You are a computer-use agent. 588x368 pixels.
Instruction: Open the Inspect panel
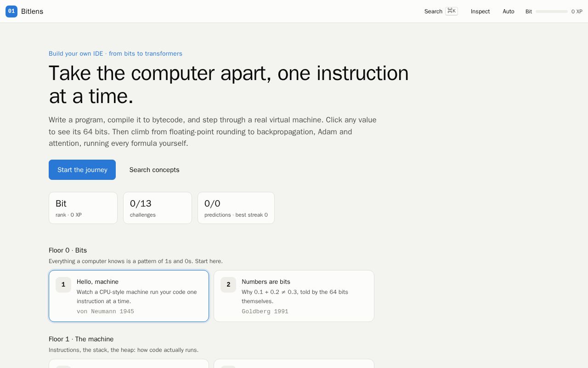(480, 11)
